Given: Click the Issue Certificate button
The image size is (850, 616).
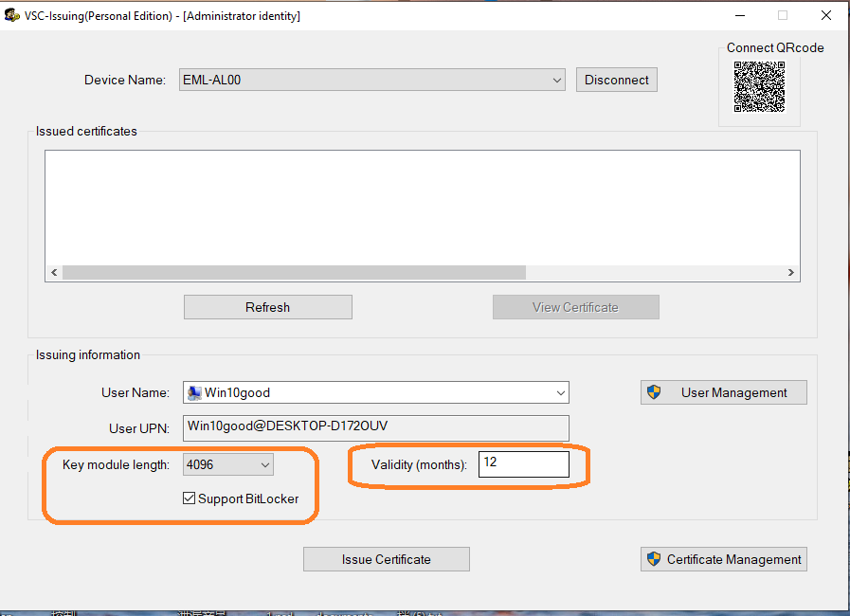Looking at the screenshot, I should point(386,559).
